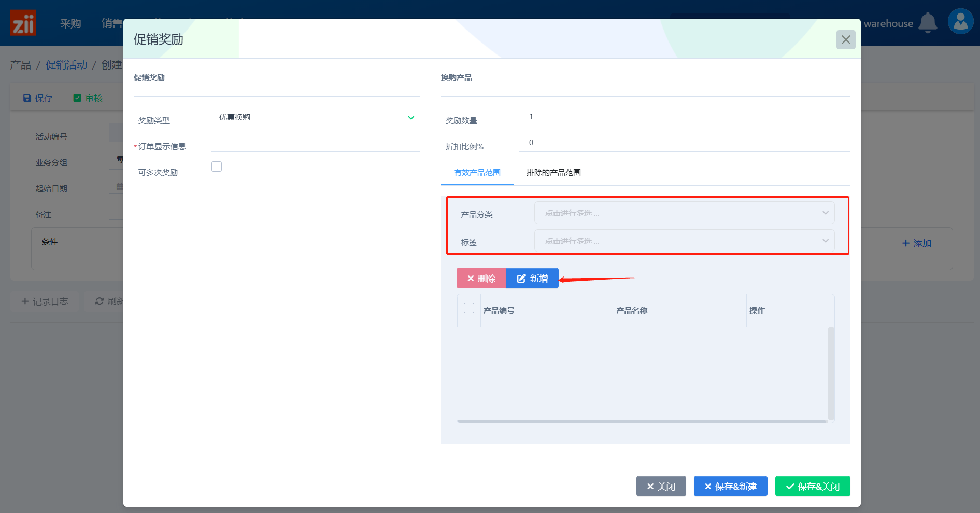Viewport: 980px width, 513px height.
Task: Click the green 保存&关闭 button
Action: point(813,486)
